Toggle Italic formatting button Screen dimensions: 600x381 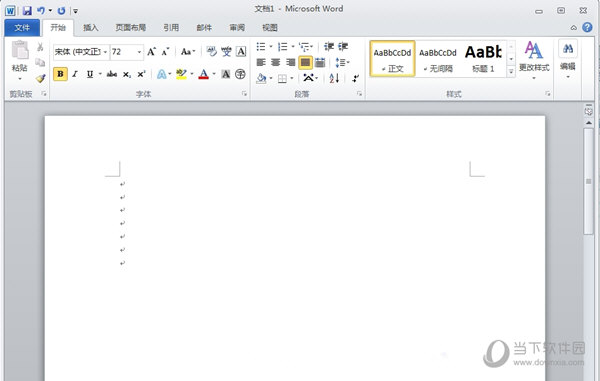pos(75,74)
